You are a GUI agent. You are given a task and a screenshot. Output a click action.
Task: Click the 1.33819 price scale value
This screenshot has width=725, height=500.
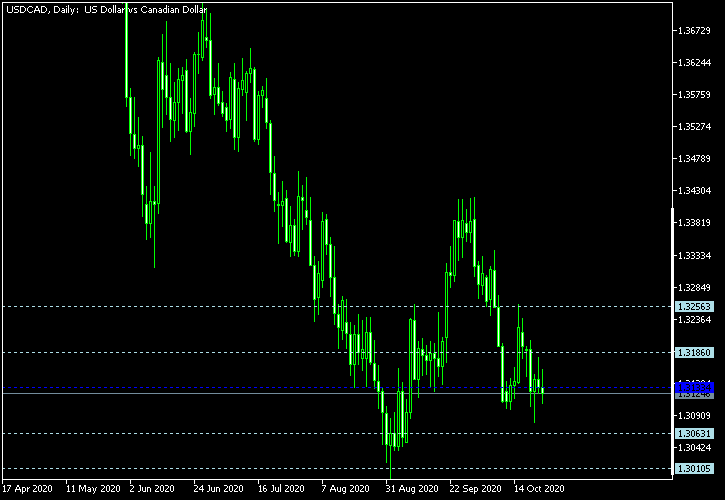click(694, 223)
